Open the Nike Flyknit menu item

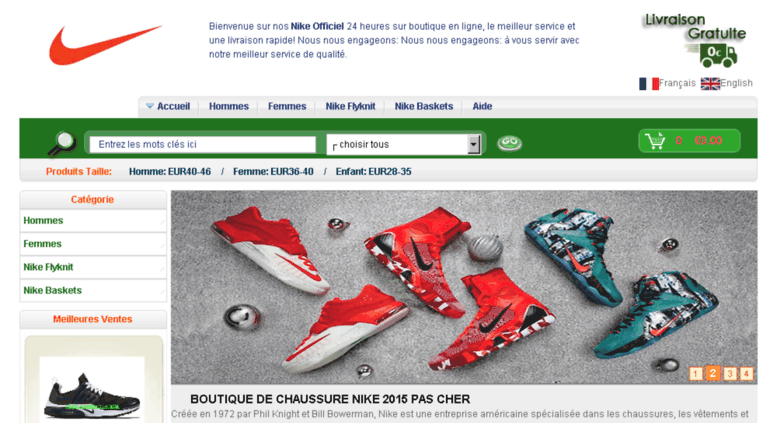tap(350, 106)
